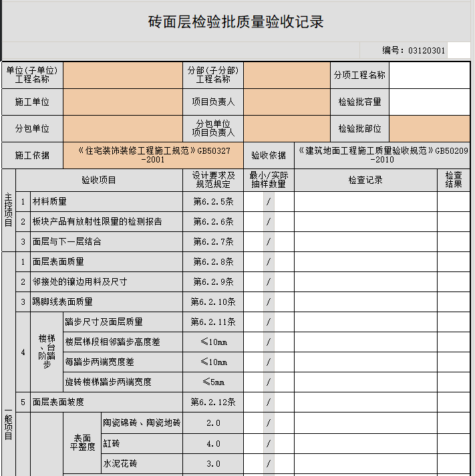
Task: Select the 邻接处的镶边用料及尺寸 cell
Action: [x=106, y=281]
